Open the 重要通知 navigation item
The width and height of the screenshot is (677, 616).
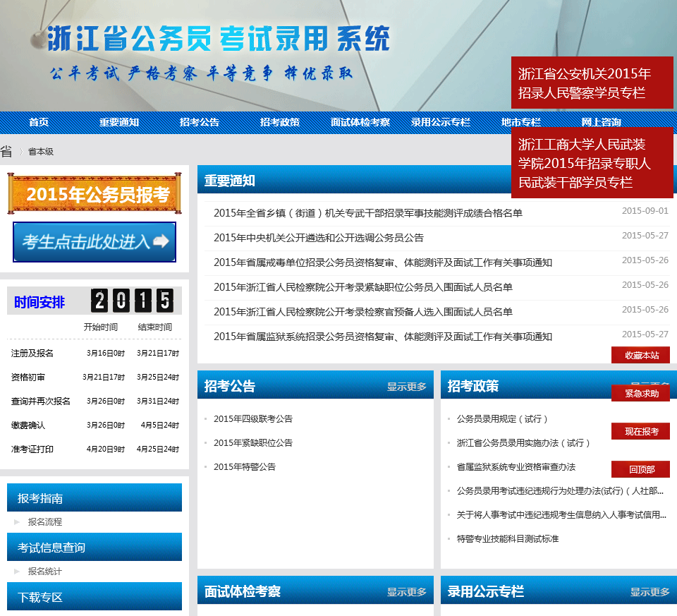(119, 122)
